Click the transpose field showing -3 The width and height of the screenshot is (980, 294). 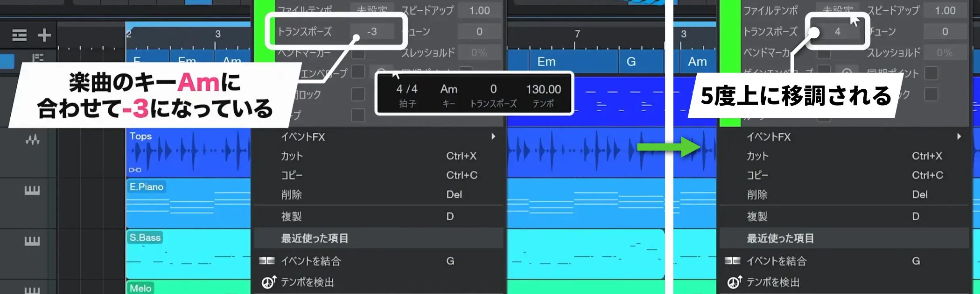[x=372, y=32]
